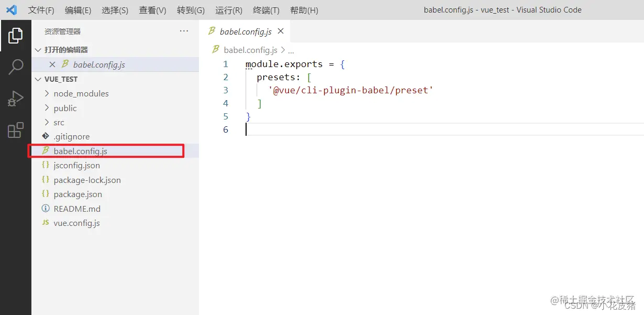The height and width of the screenshot is (315, 644).
Task: Click the braces icon beside package.json
Action: (46, 194)
